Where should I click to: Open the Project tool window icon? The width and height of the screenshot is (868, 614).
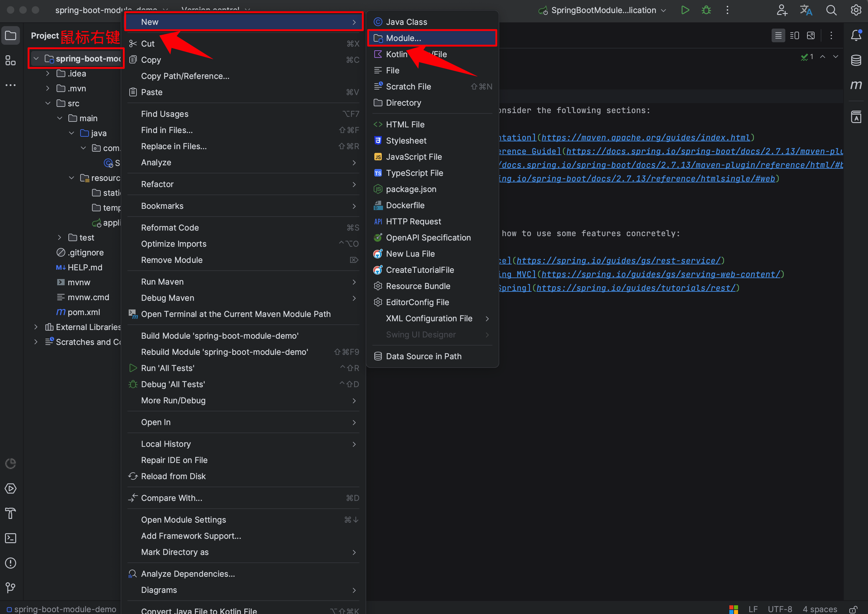(11, 36)
